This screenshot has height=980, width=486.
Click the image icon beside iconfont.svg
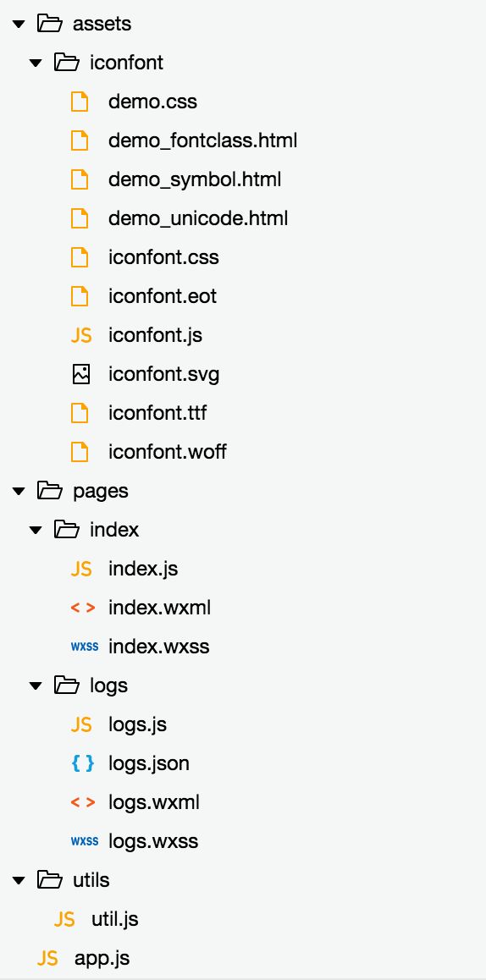[x=80, y=374]
